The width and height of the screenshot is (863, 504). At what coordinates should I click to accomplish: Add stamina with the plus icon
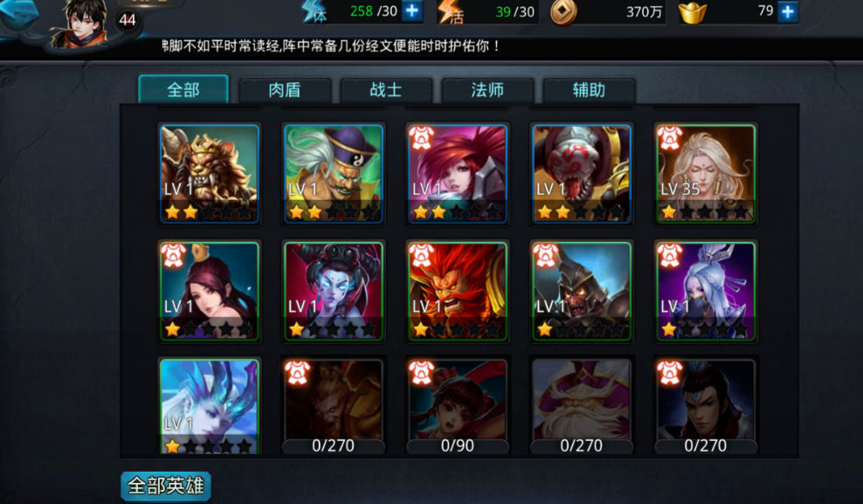tap(411, 11)
